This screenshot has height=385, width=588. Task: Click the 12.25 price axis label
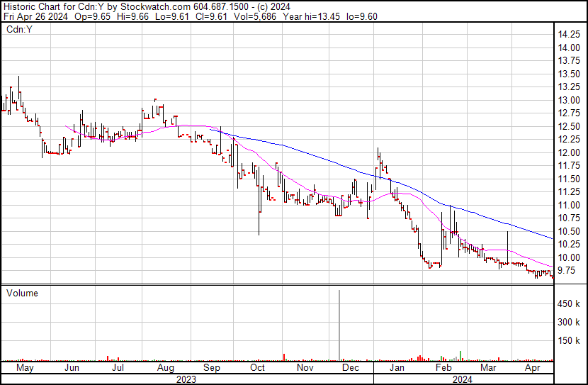coord(569,140)
